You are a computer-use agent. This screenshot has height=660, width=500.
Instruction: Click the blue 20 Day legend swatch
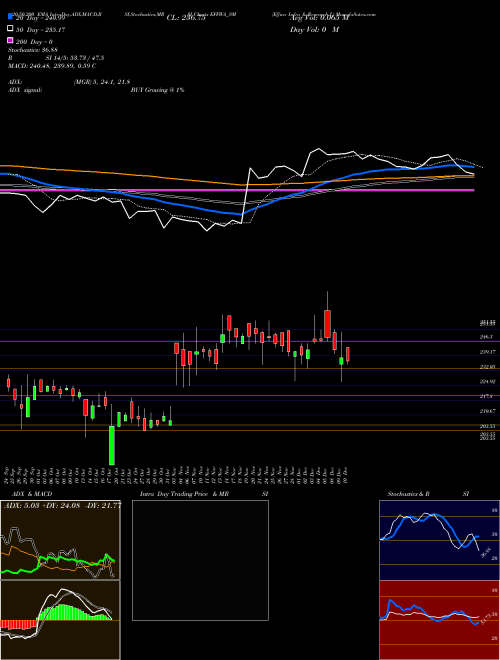click(x=10, y=16)
